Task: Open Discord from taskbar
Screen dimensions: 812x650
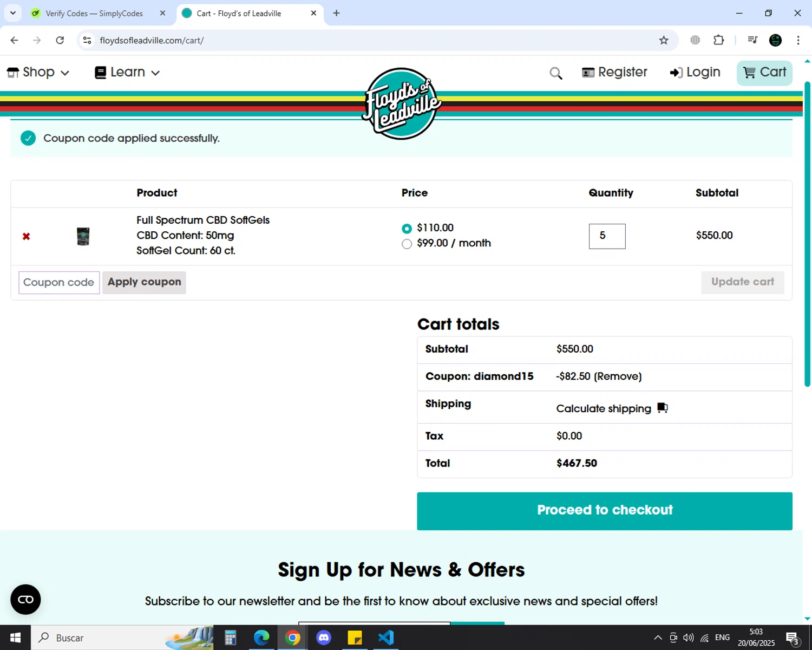Action: [x=324, y=638]
